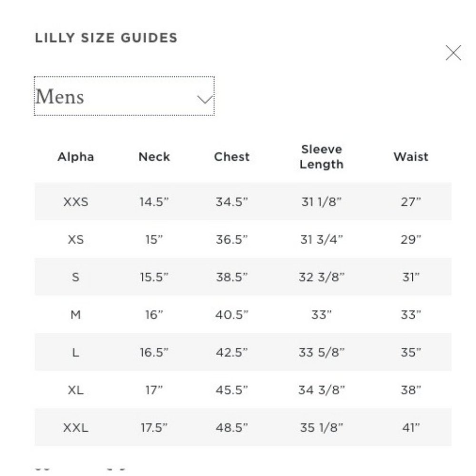Click the XS size label

point(75,239)
